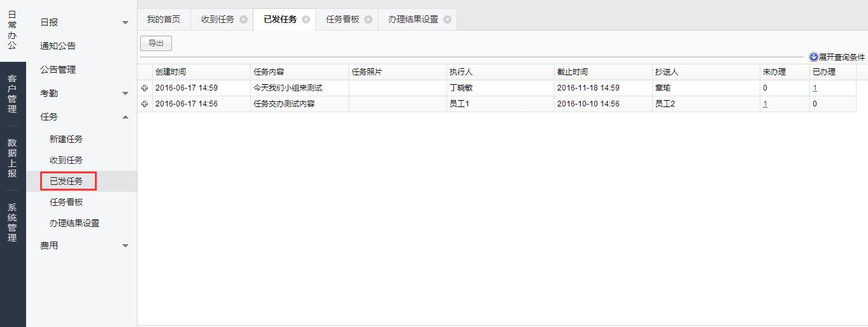Open 新建任务 in the sidebar
This screenshot has height=327, width=868.
(x=66, y=139)
